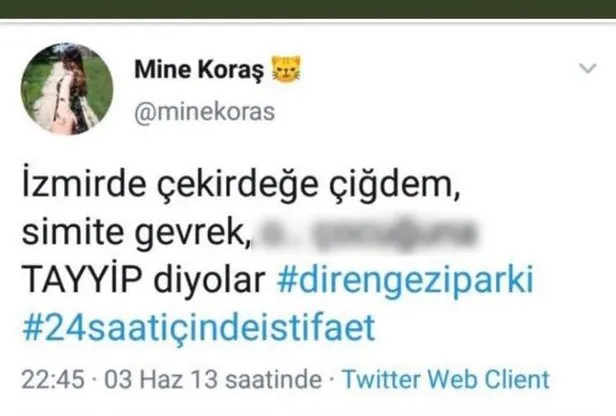Click the word saatinde in the timestamp
The height and width of the screenshot is (416, 616).
(274, 380)
